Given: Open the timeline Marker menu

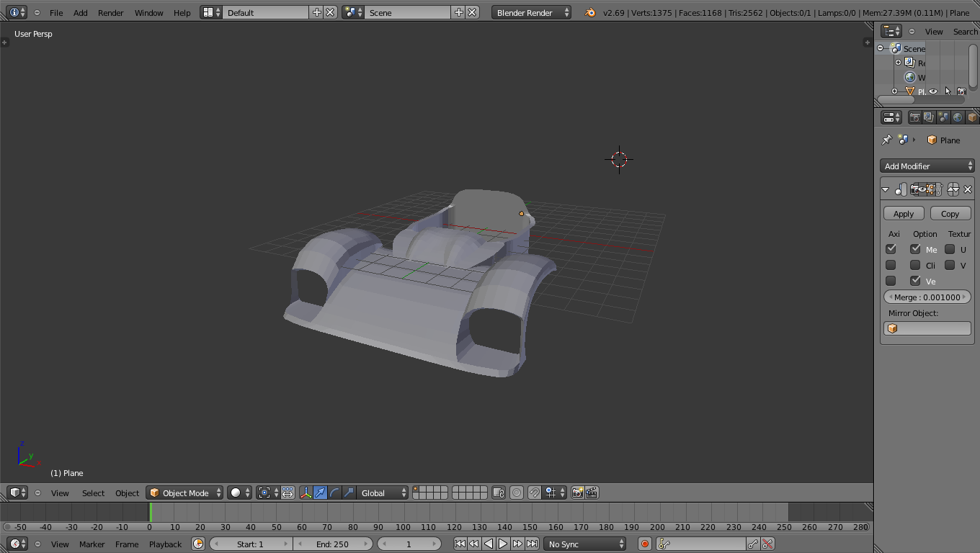Looking at the screenshot, I should pyautogui.click(x=92, y=544).
